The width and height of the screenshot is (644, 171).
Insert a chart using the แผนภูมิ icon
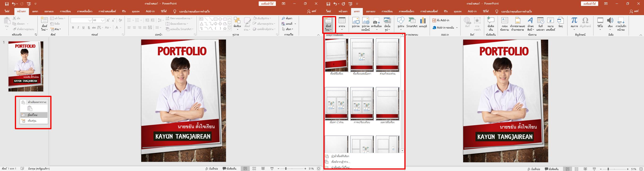click(x=423, y=23)
